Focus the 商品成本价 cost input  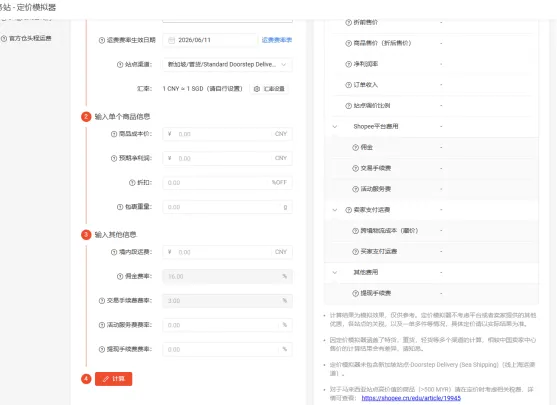coord(227,134)
